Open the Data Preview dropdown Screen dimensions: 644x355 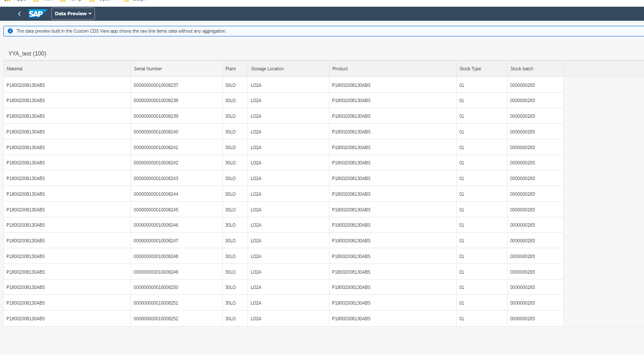click(72, 14)
